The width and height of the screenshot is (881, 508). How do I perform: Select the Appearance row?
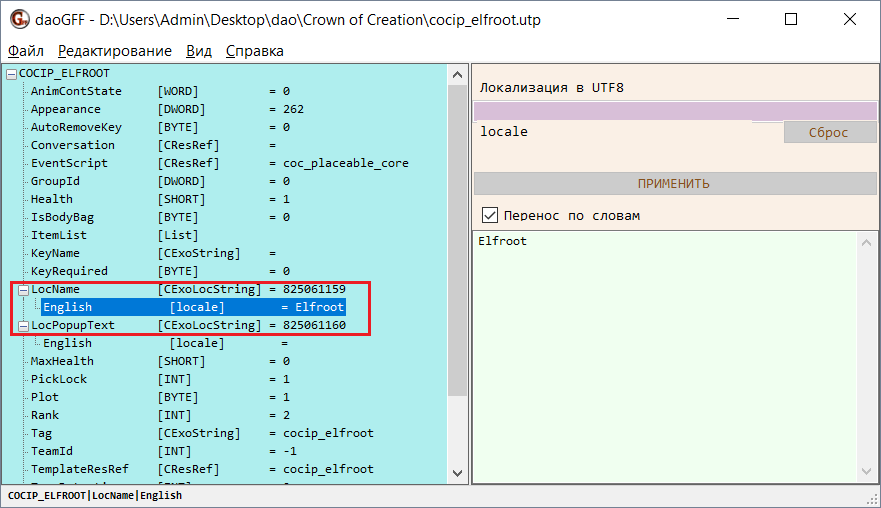coord(167,109)
